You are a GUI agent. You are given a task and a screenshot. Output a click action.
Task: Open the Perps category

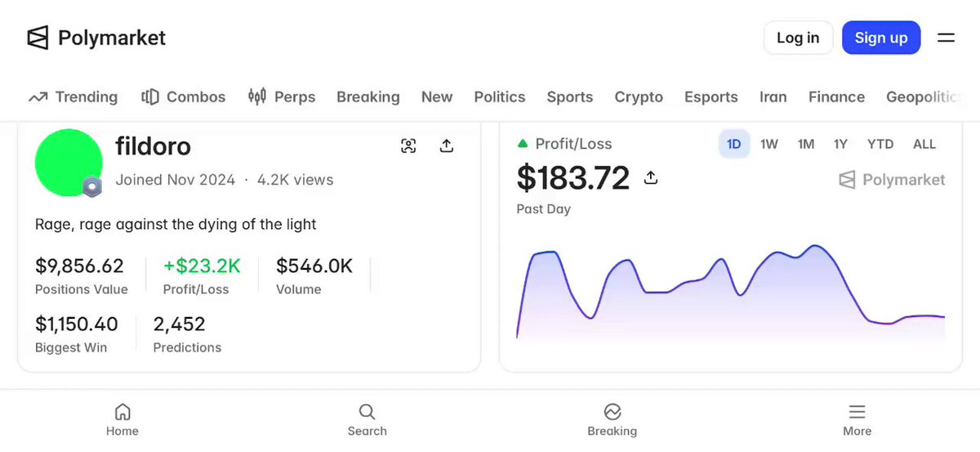[x=282, y=96]
